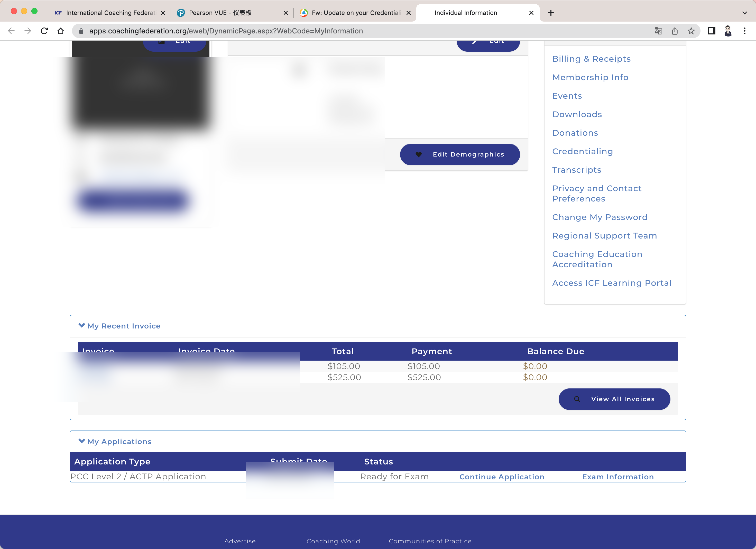Open the Chrome profile avatar
Screen dimensions: 756x549
click(x=728, y=31)
